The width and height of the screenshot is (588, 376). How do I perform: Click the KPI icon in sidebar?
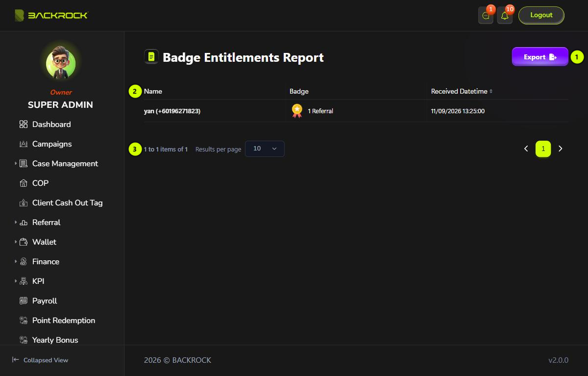(24, 281)
